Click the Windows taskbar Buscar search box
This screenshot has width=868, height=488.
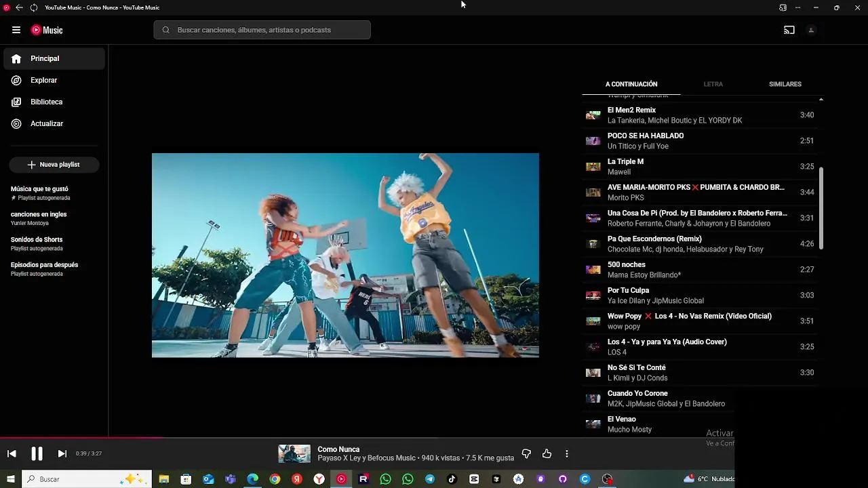pos(87,479)
